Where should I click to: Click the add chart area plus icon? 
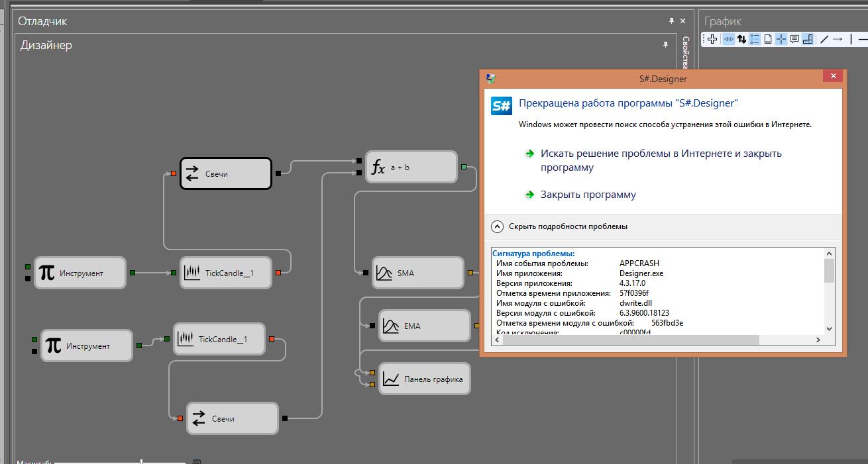point(712,39)
